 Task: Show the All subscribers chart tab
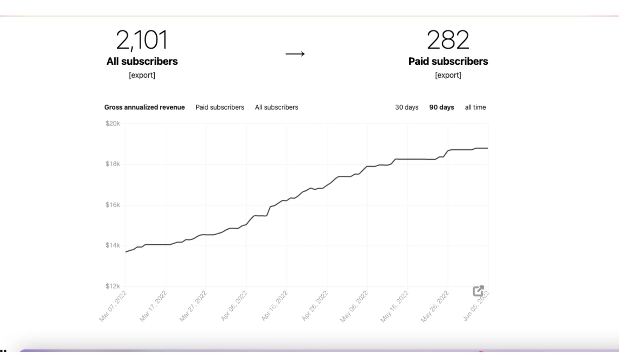[276, 107]
